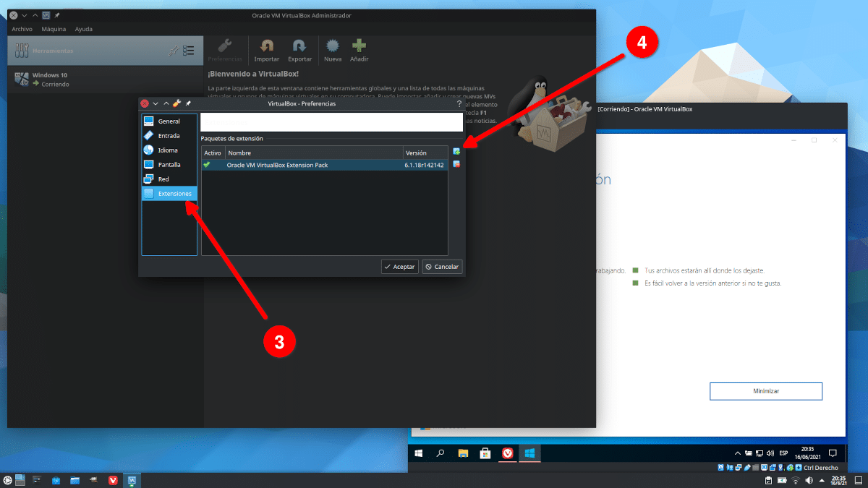Open File Explorer in guest taskbar
Image resolution: width=868 pixels, height=488 pixels.
(x=463, y=453)
